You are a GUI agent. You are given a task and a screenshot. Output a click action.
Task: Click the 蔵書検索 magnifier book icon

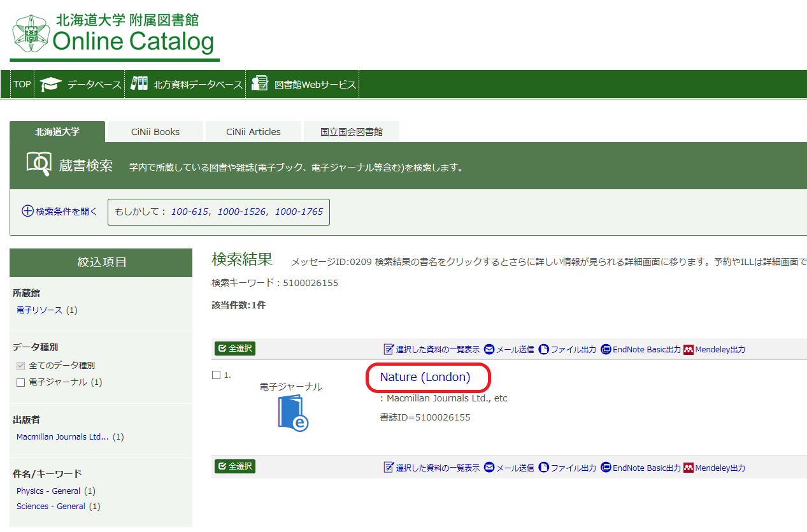tap(38, 164)
